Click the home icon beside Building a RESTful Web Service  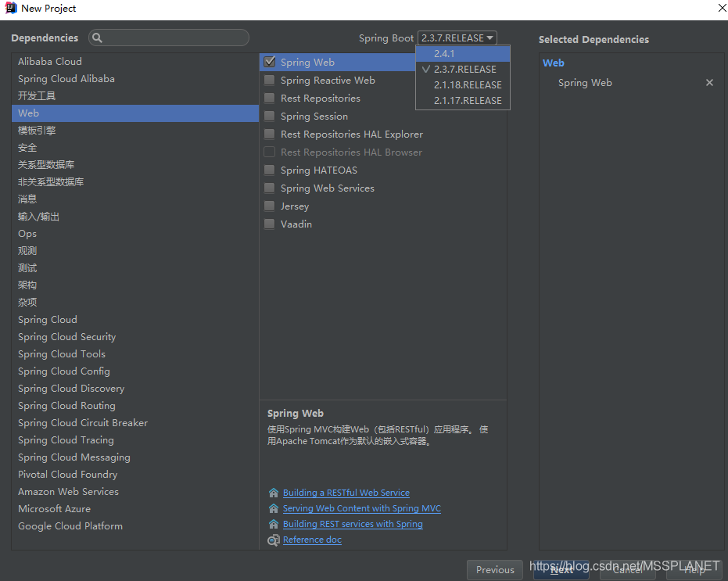pos(274,493)
